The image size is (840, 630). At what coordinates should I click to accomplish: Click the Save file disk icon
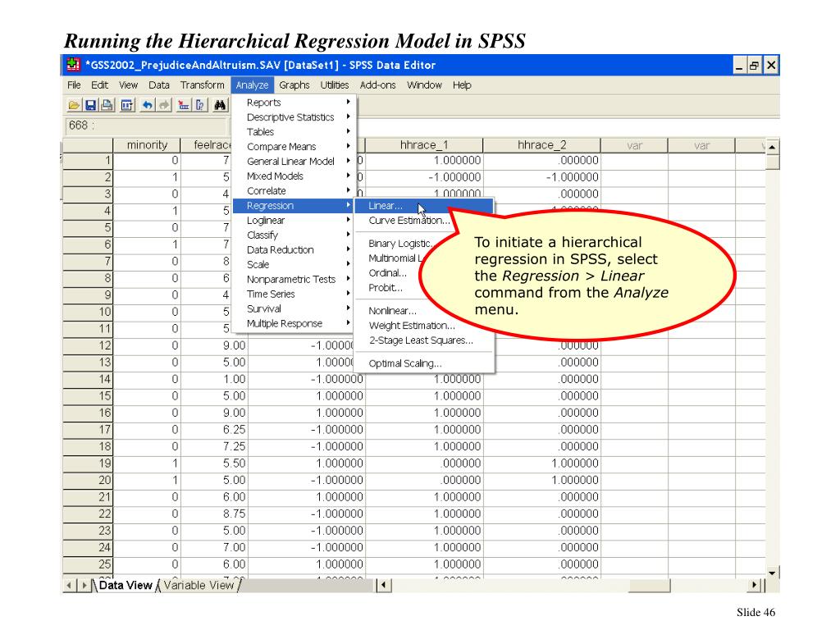coord(90,105)
